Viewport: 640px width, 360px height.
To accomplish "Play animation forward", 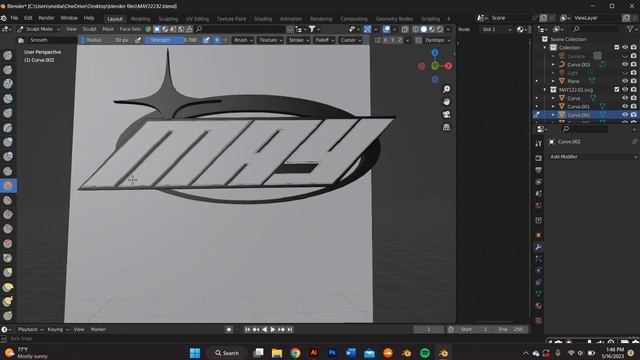I will point(273,329).
